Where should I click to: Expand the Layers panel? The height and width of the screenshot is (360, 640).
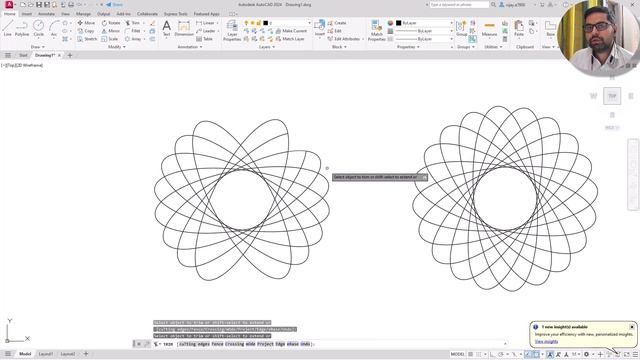[x=267, y=47]
